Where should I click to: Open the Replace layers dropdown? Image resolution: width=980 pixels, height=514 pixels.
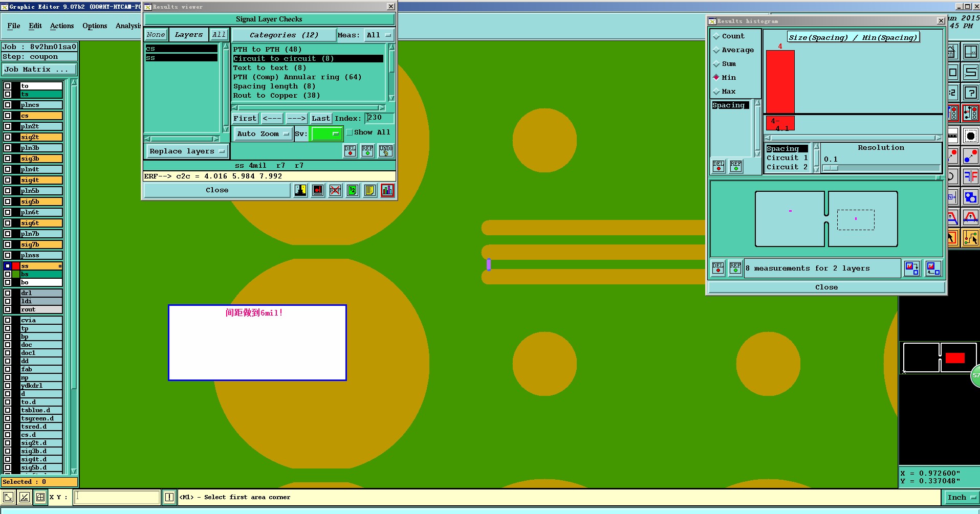[187, 151]
